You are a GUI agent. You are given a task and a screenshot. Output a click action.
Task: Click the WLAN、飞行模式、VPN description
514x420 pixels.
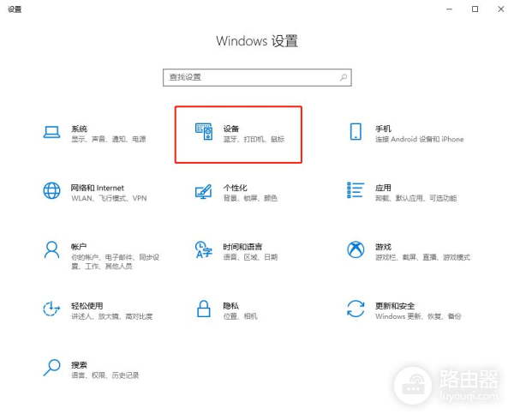(x=109, y=198)
